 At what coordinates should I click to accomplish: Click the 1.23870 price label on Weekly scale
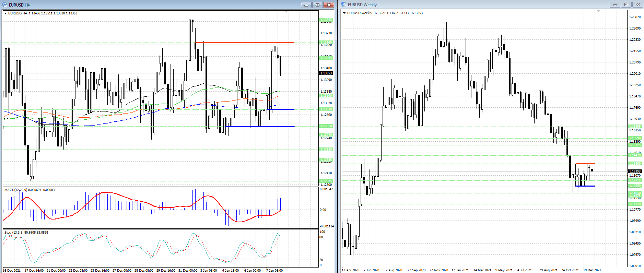coord(635,17)
